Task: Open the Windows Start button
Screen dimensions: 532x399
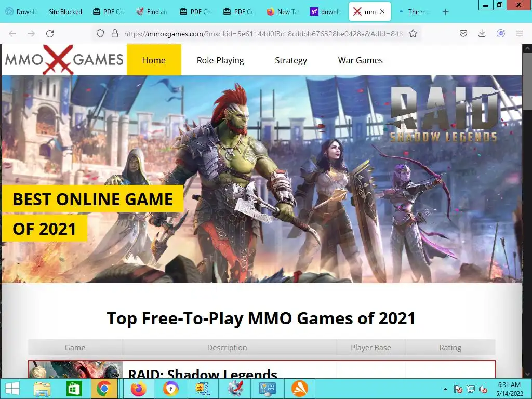Action: pos(12,389)
